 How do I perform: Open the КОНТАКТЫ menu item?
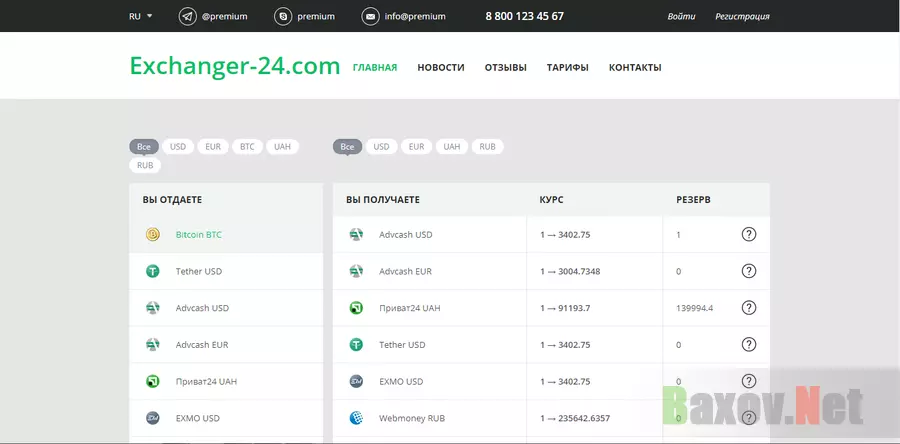pos(635,68)
